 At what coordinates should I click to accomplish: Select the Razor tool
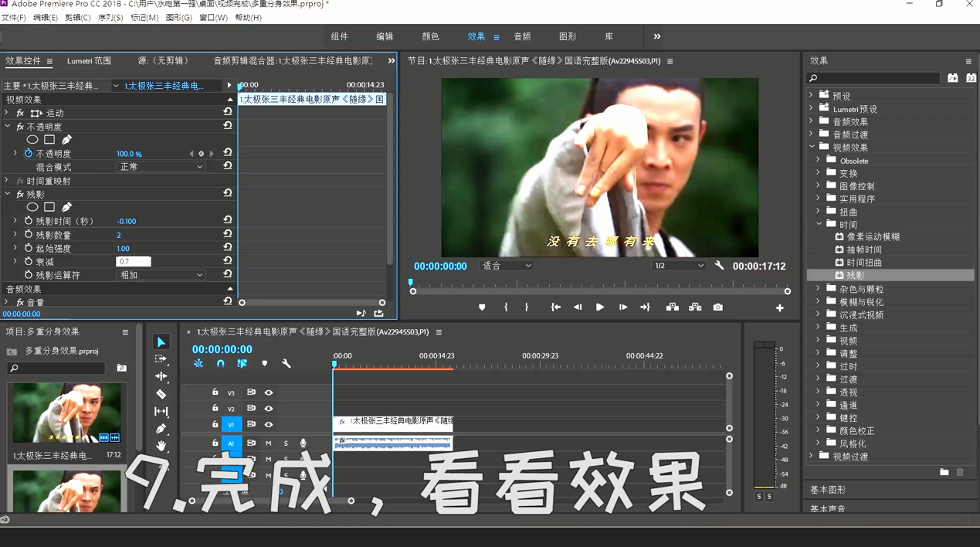point(161,394)
